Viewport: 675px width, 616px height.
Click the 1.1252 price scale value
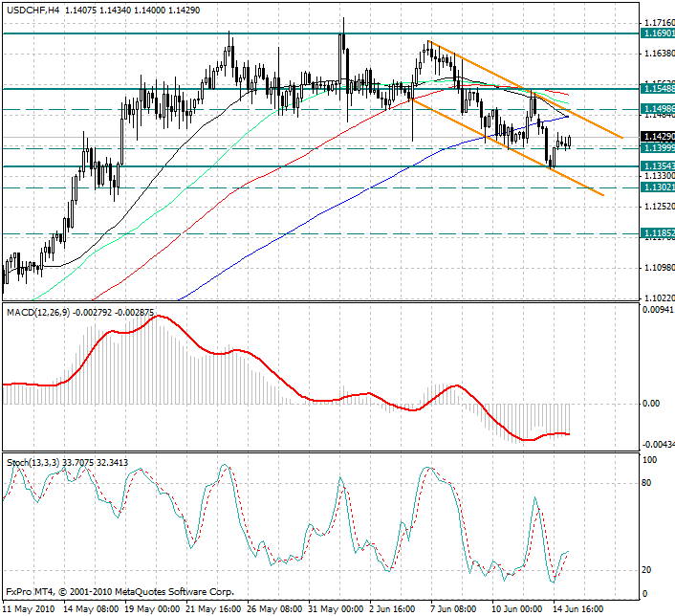point(659,207)
